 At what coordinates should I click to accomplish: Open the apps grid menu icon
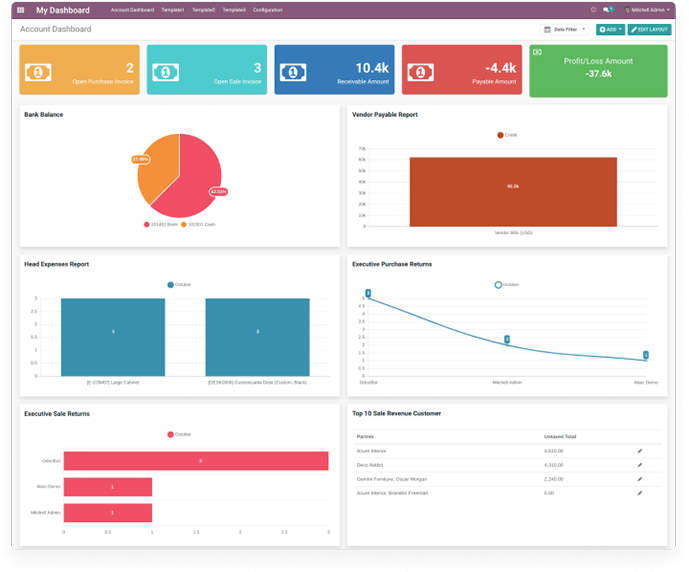[x=21, y=10]
